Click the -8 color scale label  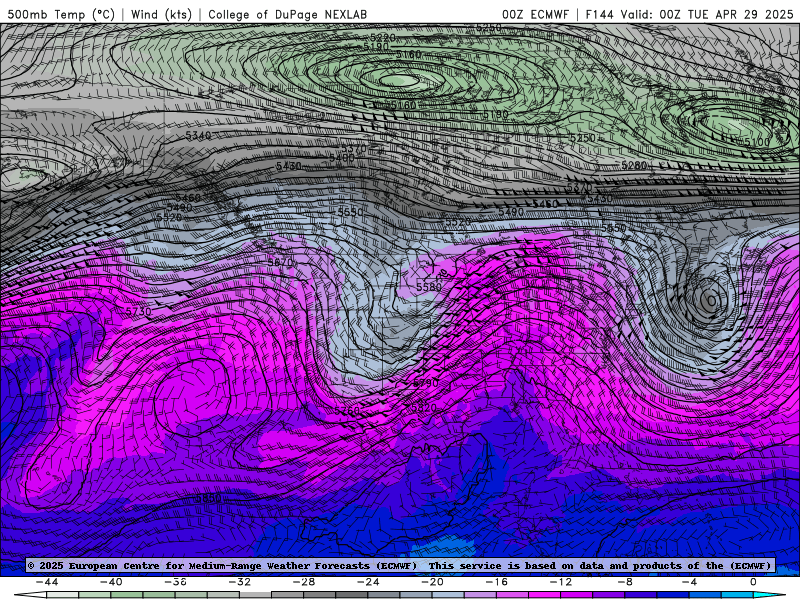(x=626, y=582)
